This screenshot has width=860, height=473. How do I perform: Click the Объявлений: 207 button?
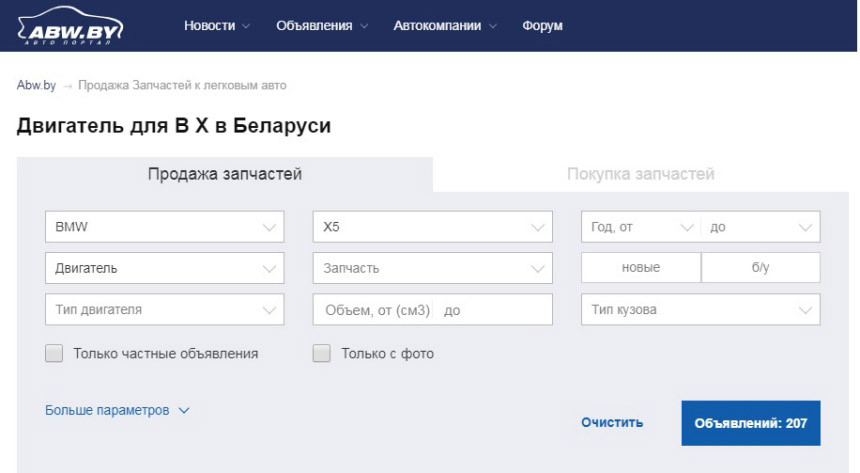751,423
